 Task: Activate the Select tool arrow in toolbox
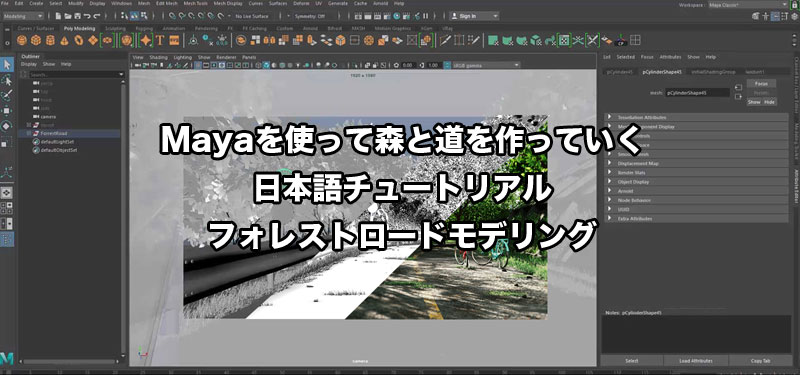[x=7, y=65]
